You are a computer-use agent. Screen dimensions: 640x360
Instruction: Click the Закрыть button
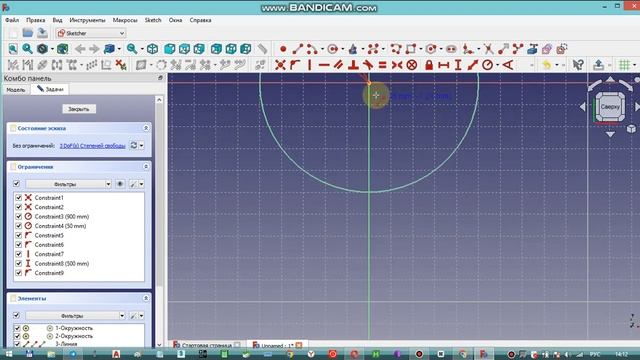pos(79,109)
